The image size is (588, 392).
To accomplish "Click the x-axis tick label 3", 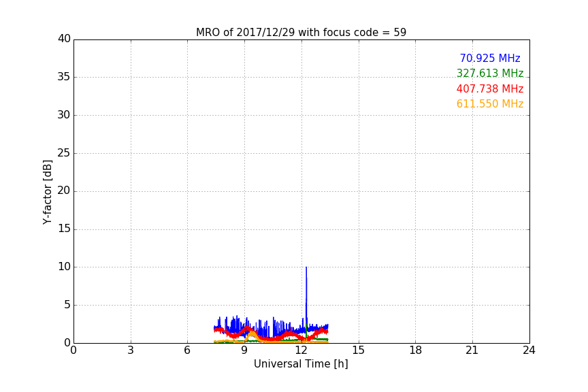I will pyautogui.click(x=131, y=350).
